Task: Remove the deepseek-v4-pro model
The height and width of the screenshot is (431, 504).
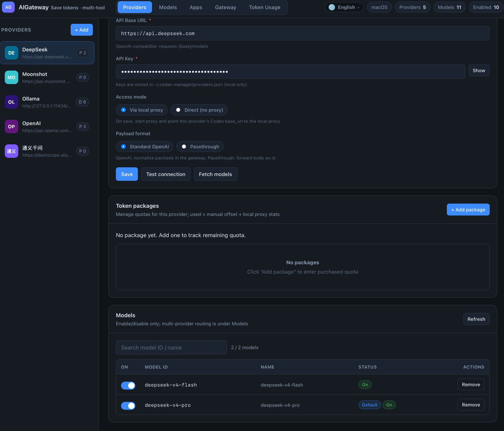Action: [x=471, y=405]
